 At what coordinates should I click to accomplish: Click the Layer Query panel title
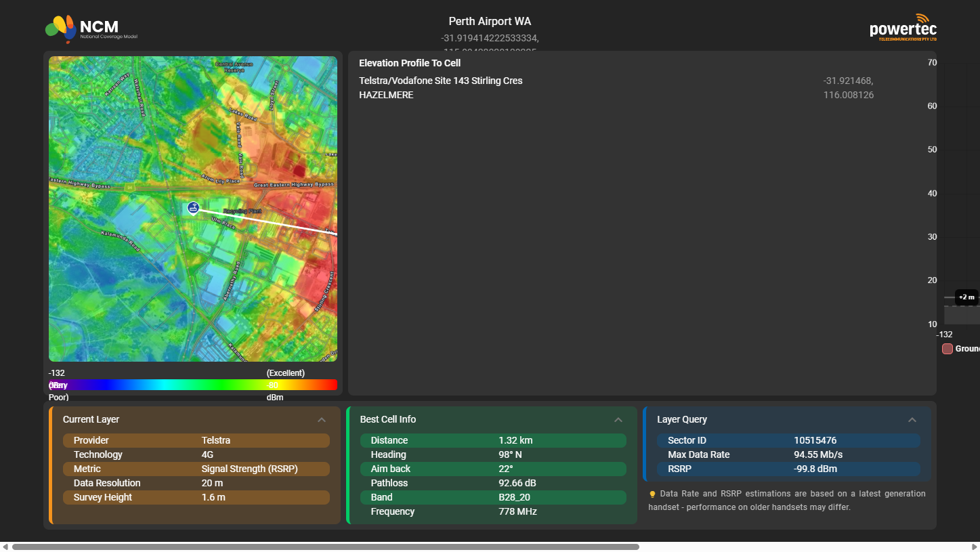tap(682, 419)
